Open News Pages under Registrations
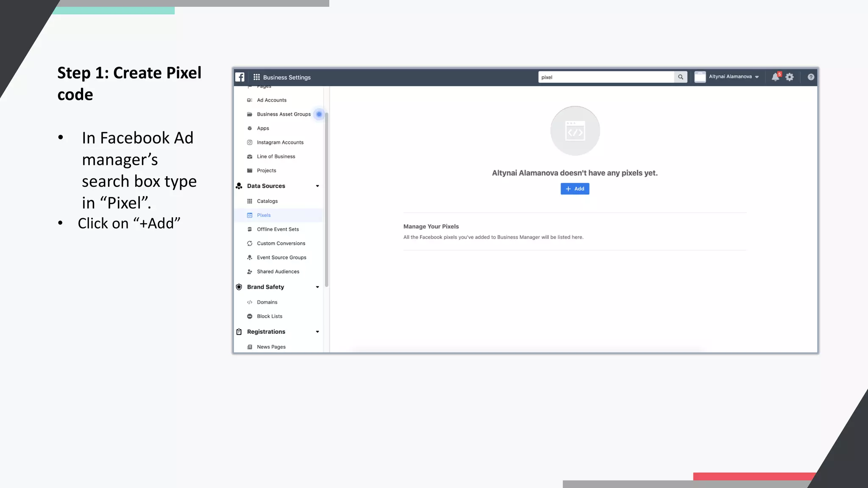Image resolution: width=868 pixels, height=488 pixels. (271, 347)
